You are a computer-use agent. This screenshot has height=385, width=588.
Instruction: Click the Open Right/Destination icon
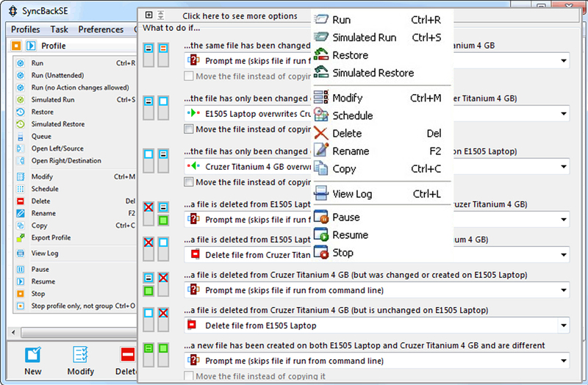click(21, 161)
